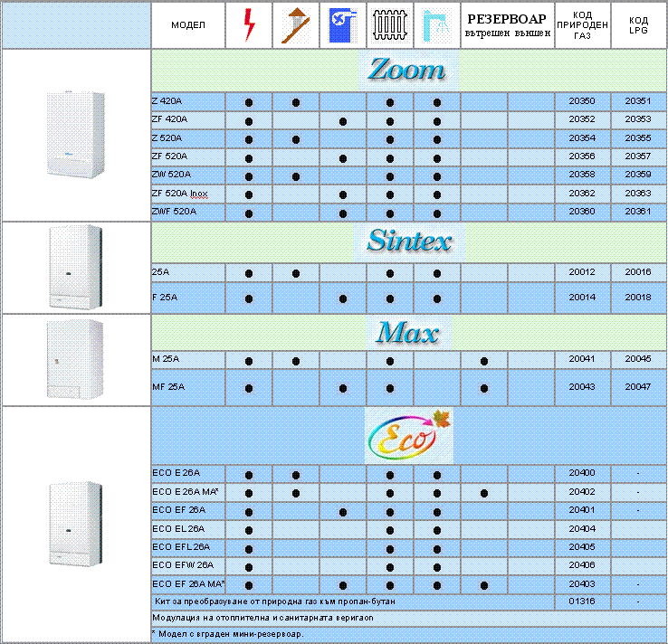668x644 pixels.
Task: Click the reservoir dot for ECO E 26A MA*
Action: (x=484, y=494)
